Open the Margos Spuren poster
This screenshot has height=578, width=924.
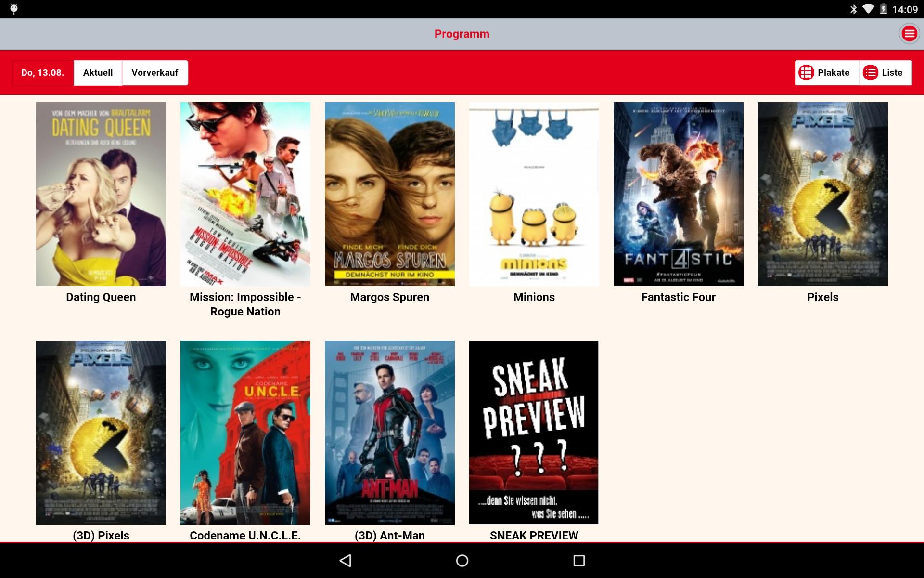pos(390,194)
